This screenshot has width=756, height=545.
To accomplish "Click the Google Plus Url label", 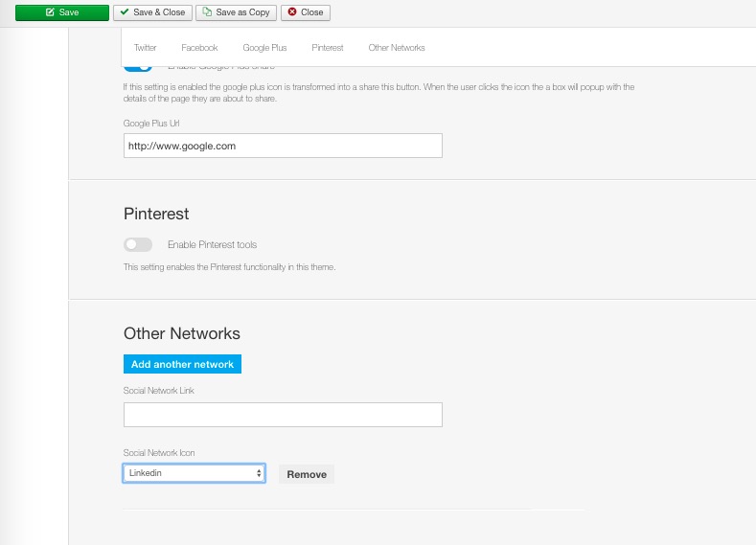I will click(151, 124).
